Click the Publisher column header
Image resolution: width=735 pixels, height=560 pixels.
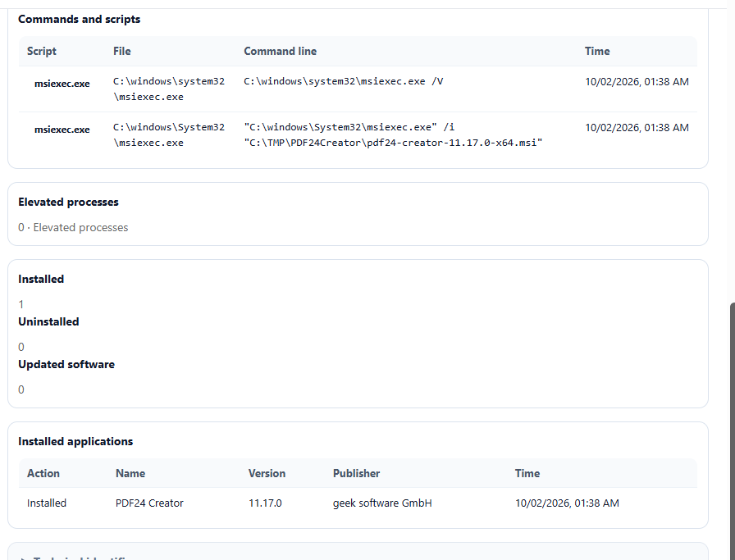356,473
